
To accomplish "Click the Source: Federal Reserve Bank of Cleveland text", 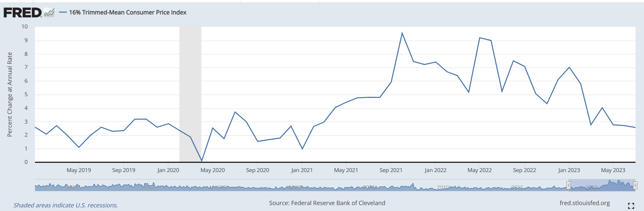I will (327, 203).
